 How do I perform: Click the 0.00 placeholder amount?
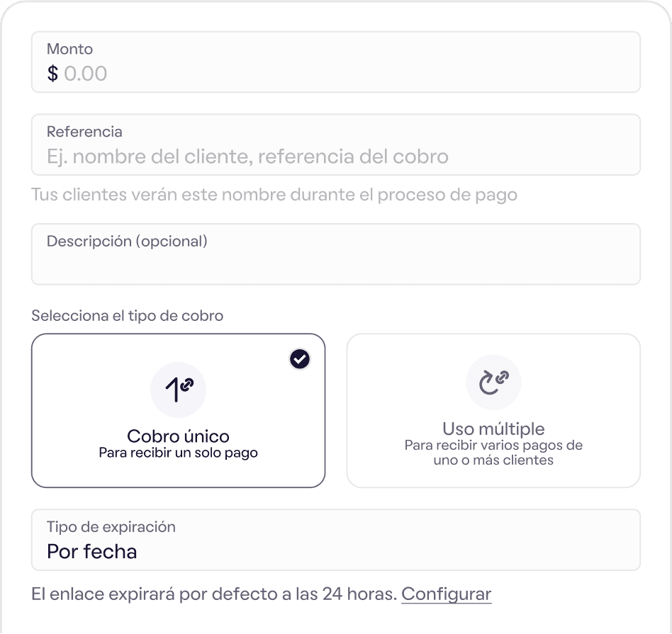85,73
